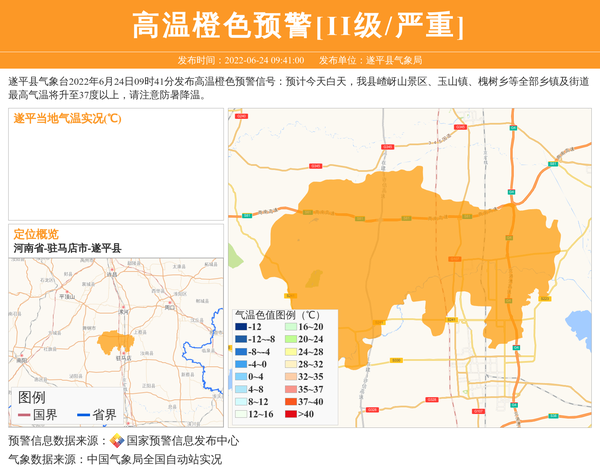This screenshot has width=600, height=471.
Task: Pick the 0~4 light blue legend swatch
Action: tap(241, 377)
